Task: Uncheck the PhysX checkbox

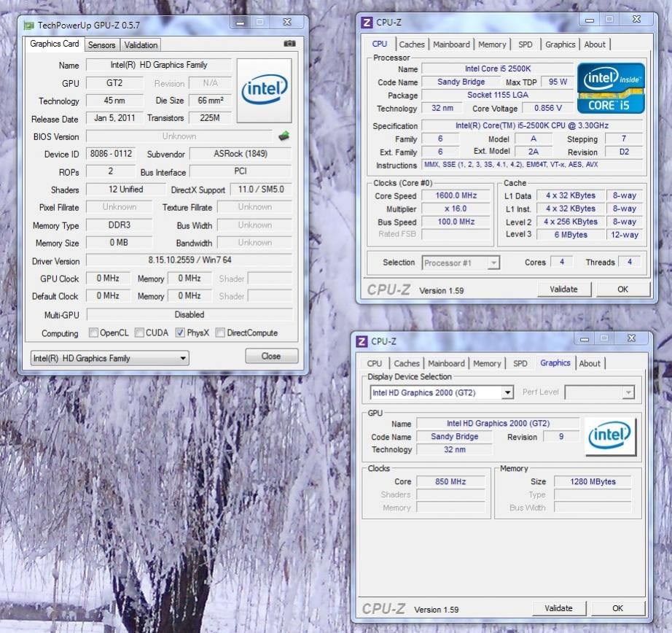Action: pyautogui.click(x=181, y=333)
